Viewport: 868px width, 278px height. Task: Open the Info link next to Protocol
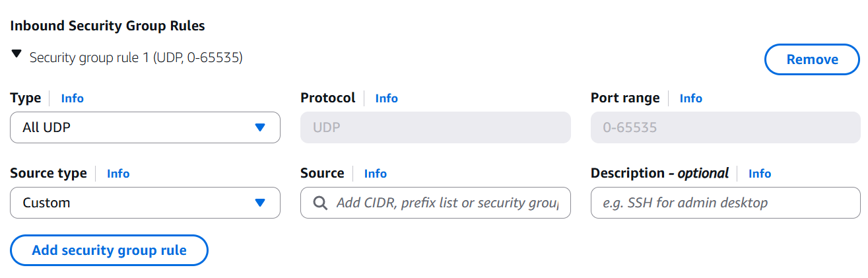click(x=387, y=98)
